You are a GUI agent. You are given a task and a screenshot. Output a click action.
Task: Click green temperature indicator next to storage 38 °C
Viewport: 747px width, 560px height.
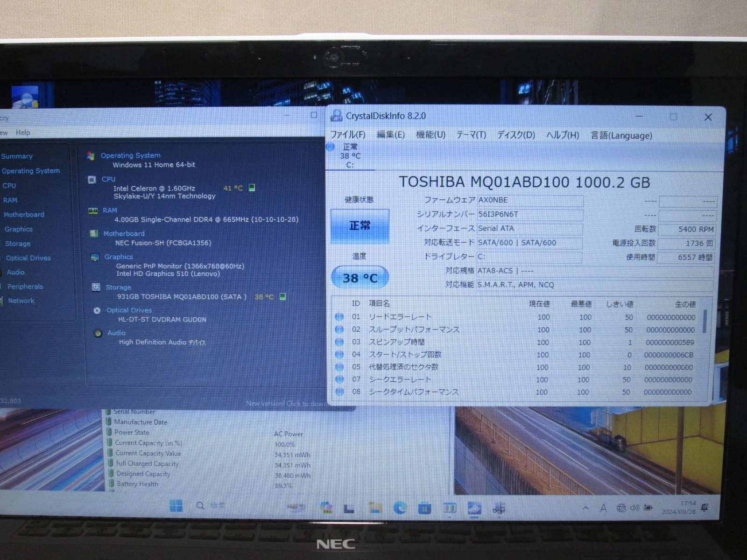point(282,296)
